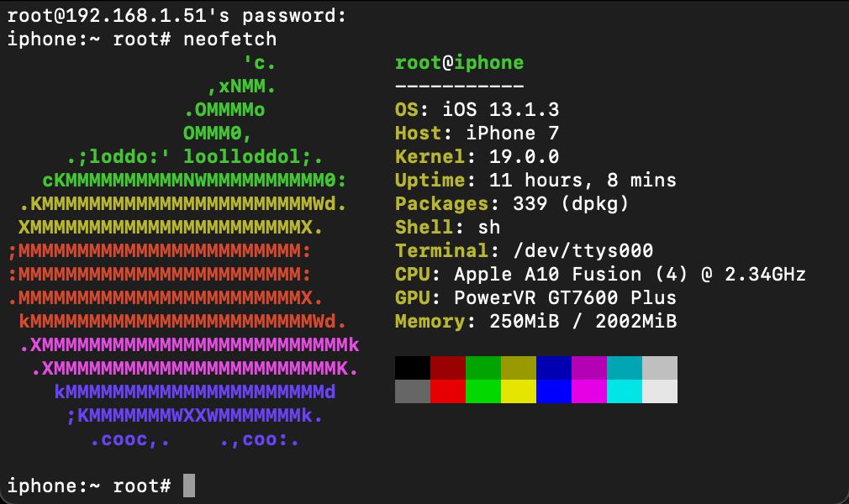This screenshot has width=849, height=504.
Task: Click the light gray color block
Action: (x=660, y=368)
